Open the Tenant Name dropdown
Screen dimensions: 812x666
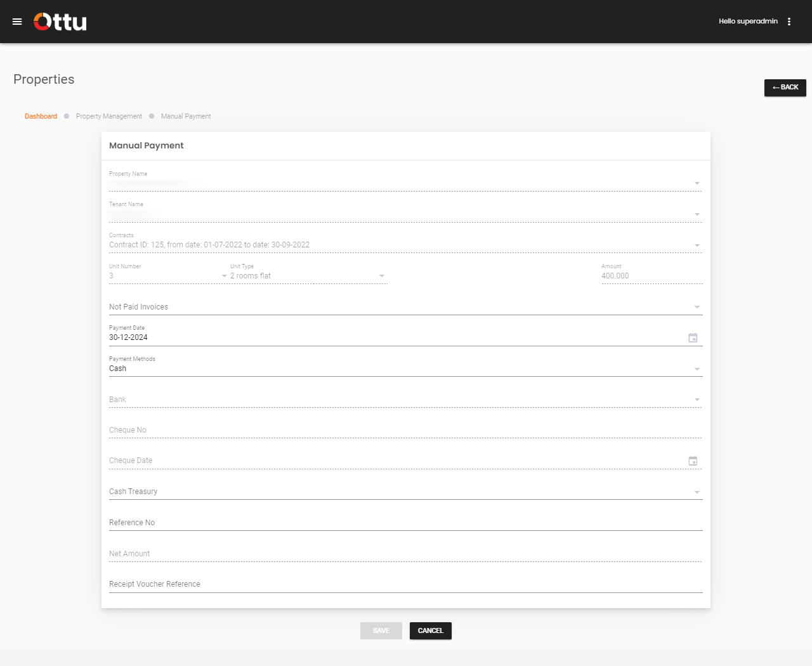pyautogui.click(x=697, y=214)
